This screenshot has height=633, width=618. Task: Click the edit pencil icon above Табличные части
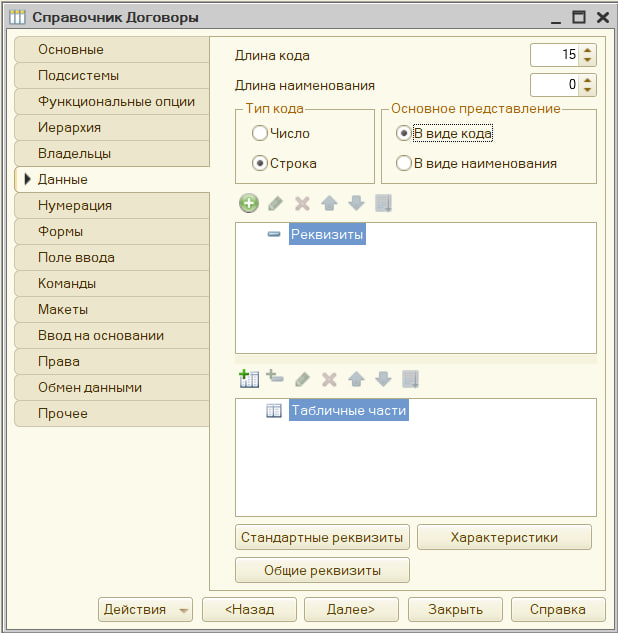[302, 379]
